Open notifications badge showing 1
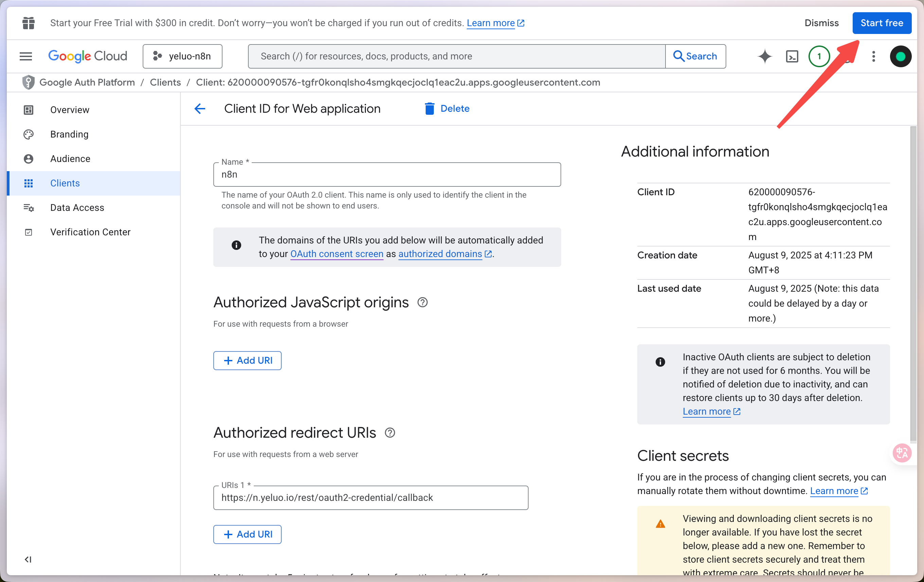The image size is (924, 582). click(x=819, y=56)
